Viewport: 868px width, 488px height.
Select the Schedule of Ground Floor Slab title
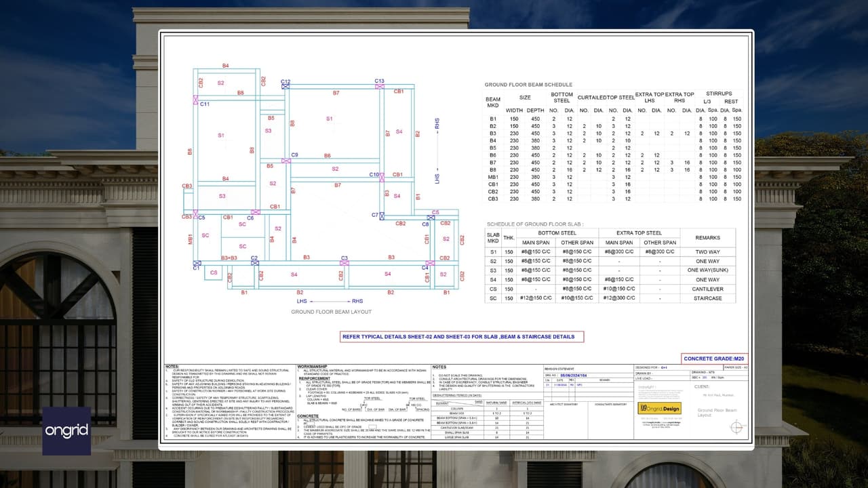pyautogui.click(x=535, y=224)
